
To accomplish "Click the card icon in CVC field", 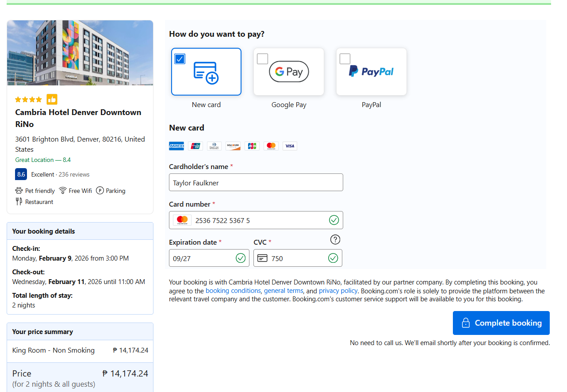I will point(262,258).
